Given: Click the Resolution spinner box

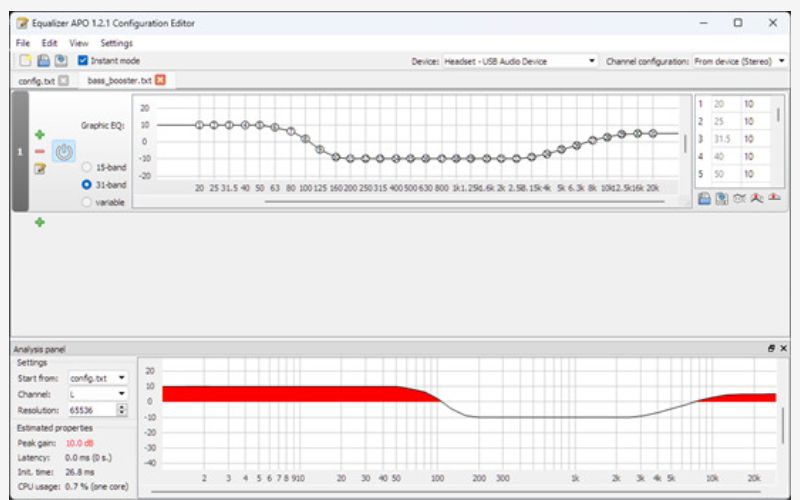Looking at the screenshot, I should point(93,409).
